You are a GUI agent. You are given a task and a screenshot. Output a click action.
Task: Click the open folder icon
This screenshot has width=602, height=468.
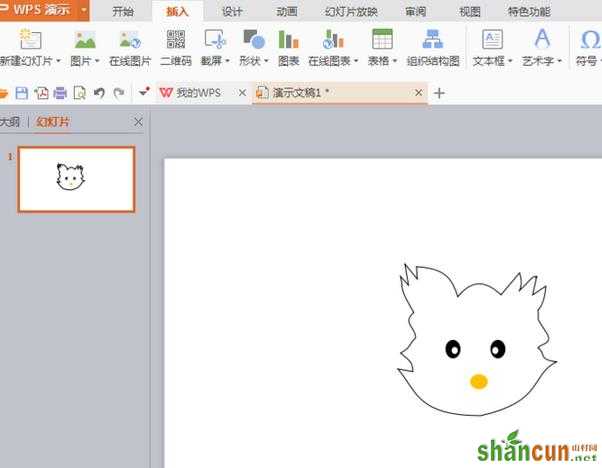tap(3, 93)
